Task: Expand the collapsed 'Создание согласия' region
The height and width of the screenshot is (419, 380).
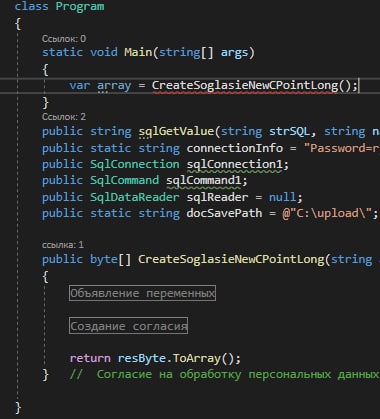Action: click(128, 326)
